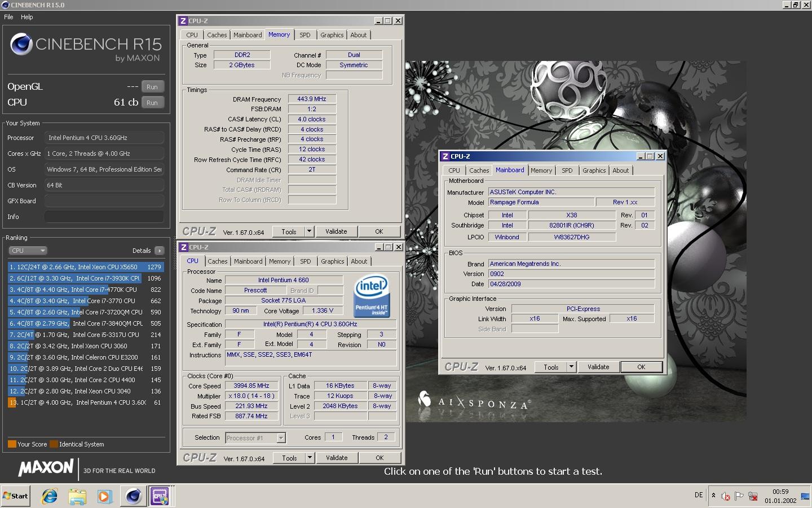Launch Windows Media Player from taskbar

(x=104, y=496)
